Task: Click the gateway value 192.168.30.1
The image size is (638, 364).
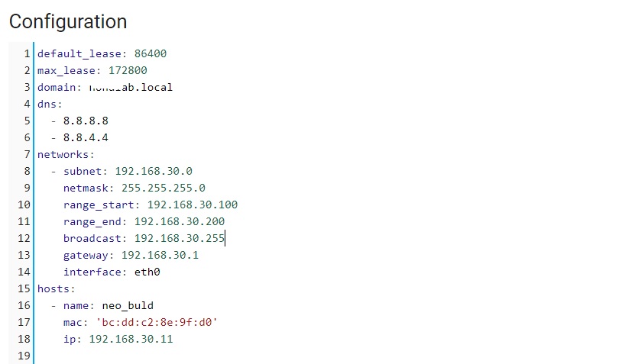Action: coord(160,255)
